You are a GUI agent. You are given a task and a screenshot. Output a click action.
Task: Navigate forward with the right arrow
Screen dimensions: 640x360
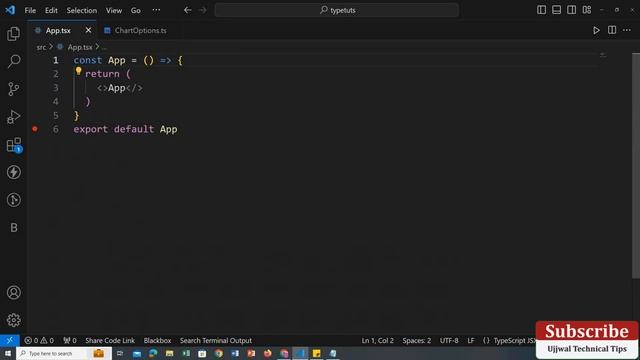[x=202, y=10]
